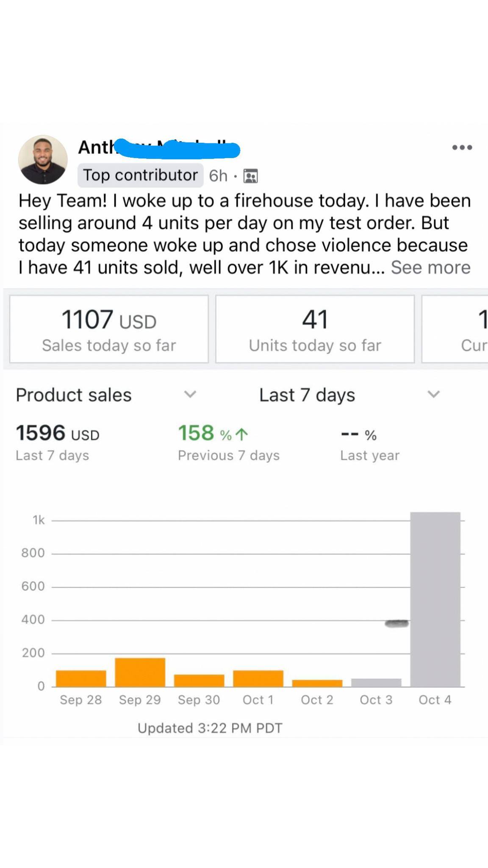Click the dark marker above Oct 3
The image size is (488, 868).
[x=396, y=623]
